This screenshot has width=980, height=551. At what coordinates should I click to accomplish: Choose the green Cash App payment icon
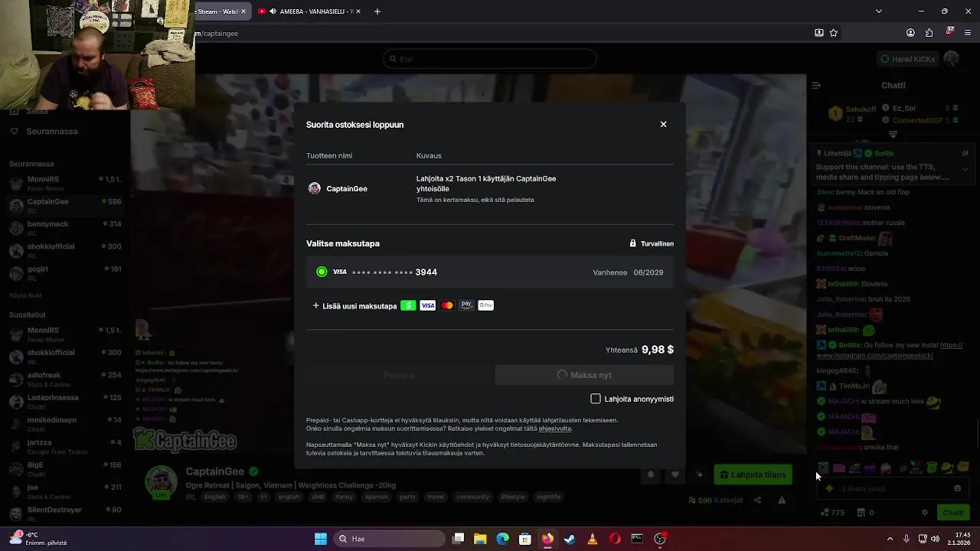coord(408,305)
